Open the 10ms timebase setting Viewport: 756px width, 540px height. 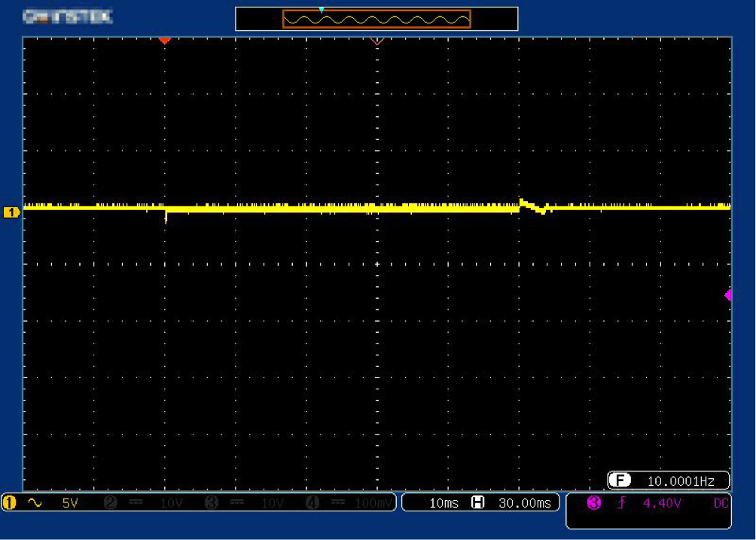click(x=444, y=503)
